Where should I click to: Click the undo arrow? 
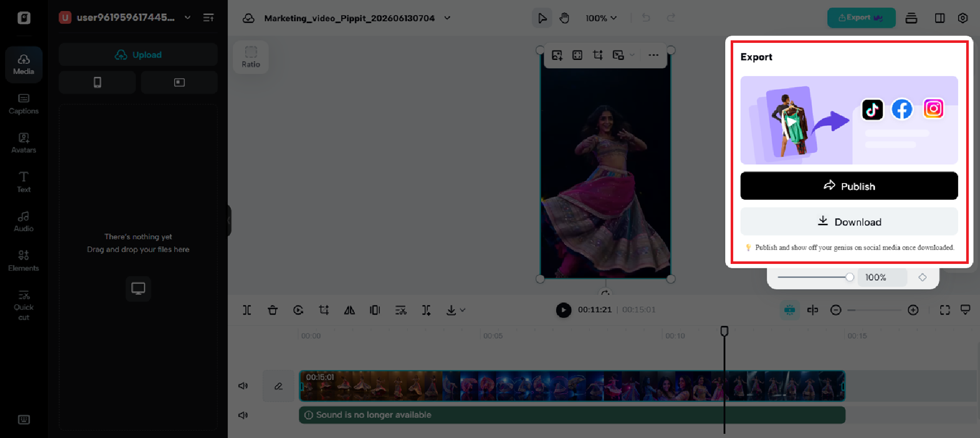point(646,18)
